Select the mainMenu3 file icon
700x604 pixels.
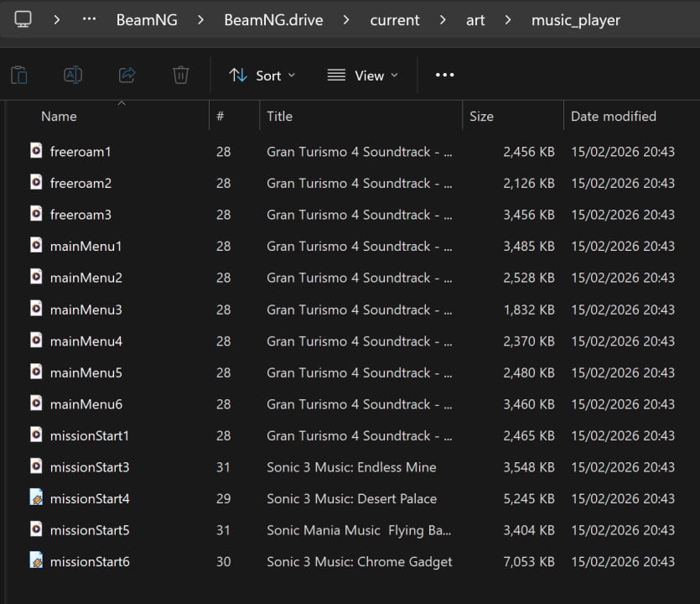click(36, 308)
